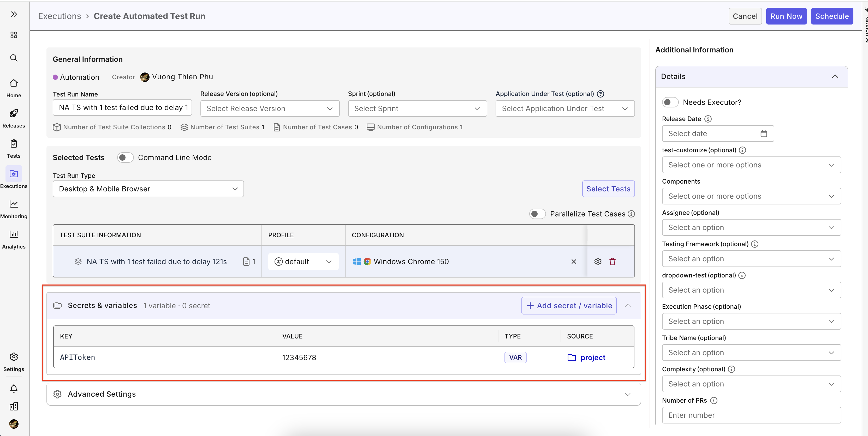868x436 pixels.
Task: Expand the collapsed sidebar with double-chevron icon
Action: (x=14, y=14)
